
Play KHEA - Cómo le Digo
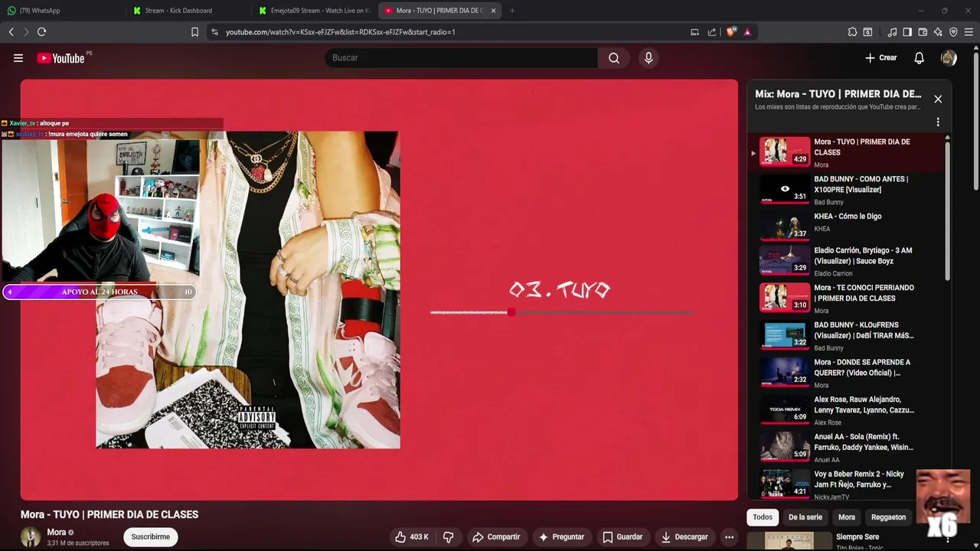(847, 227)
